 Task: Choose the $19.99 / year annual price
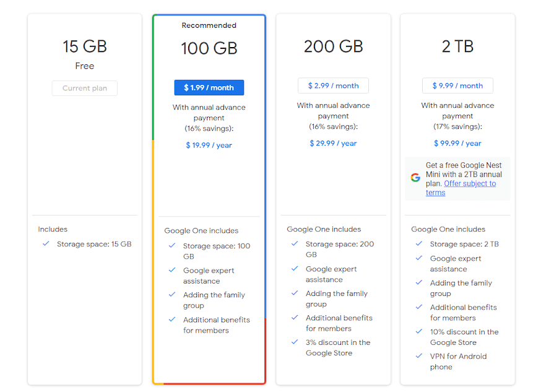tap(209, 146)
